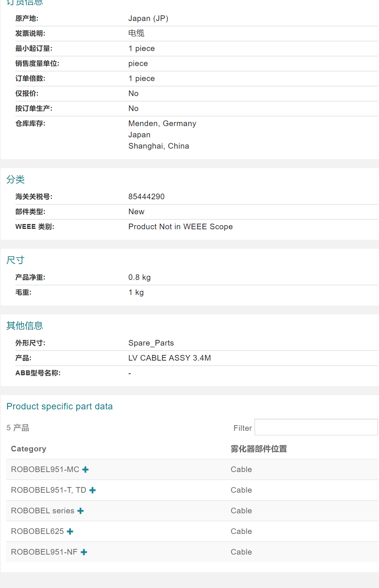This screenshot has height=588, width=379.
Task: Expand the ROBOBEL series plus icon
Action: coord(81,511)
